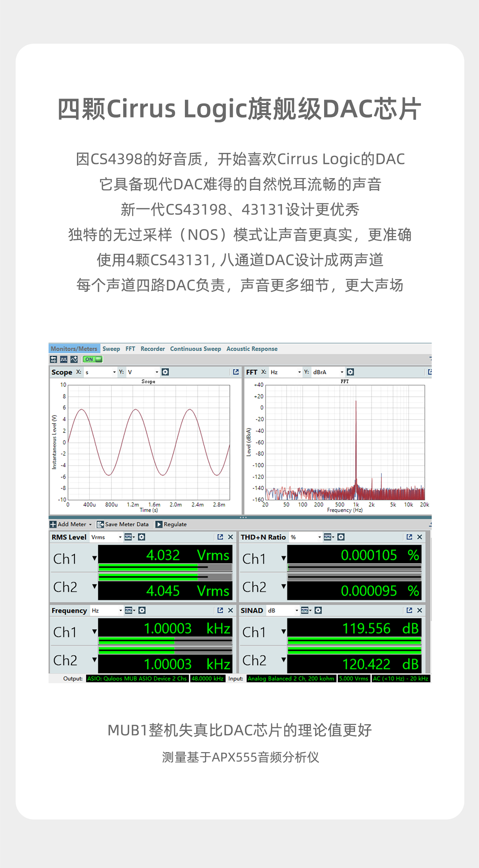Toggle the generator ON switch

pos(93,359)
